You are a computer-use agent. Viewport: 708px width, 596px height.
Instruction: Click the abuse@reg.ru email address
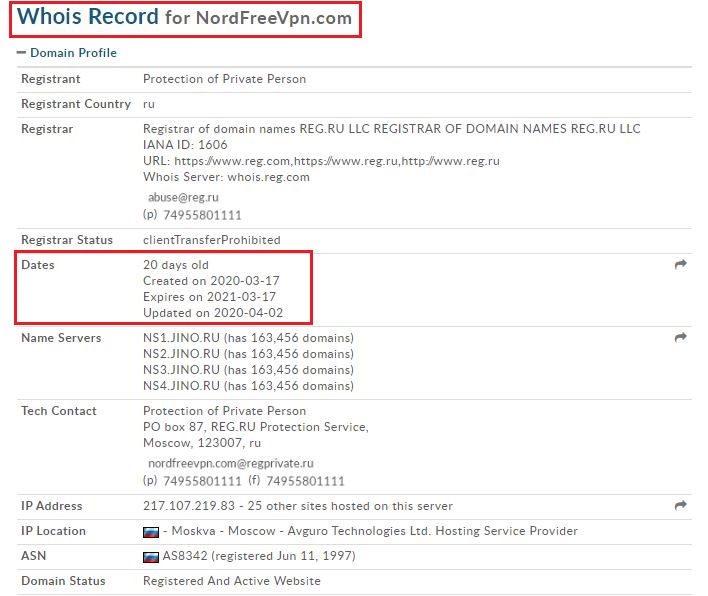pos(183,198)
